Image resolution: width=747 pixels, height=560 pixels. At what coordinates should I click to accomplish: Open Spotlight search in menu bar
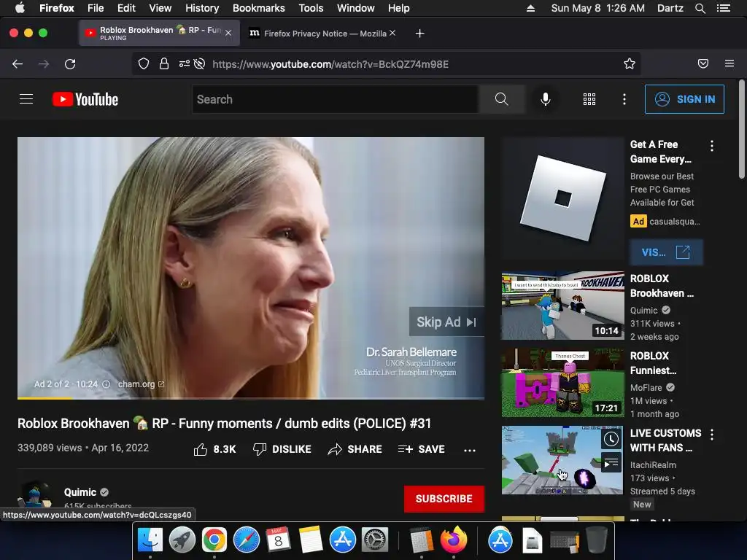(x=700, y=8)
